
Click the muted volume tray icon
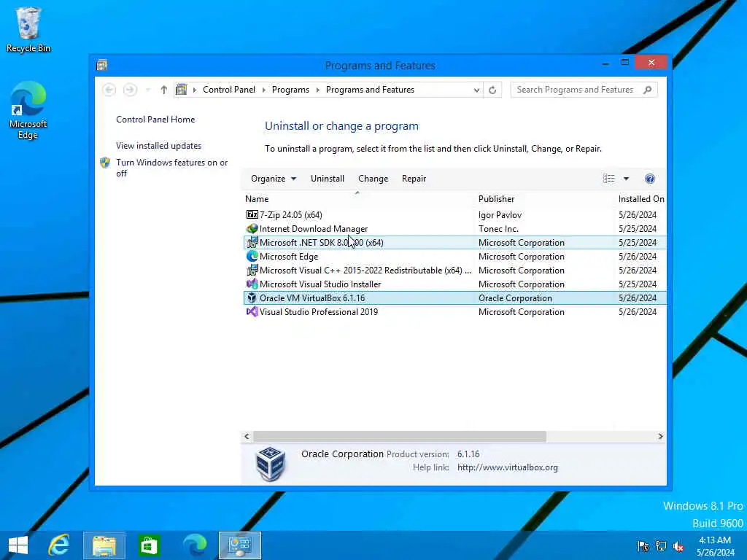pyautogui.click(x=678, y=546)
